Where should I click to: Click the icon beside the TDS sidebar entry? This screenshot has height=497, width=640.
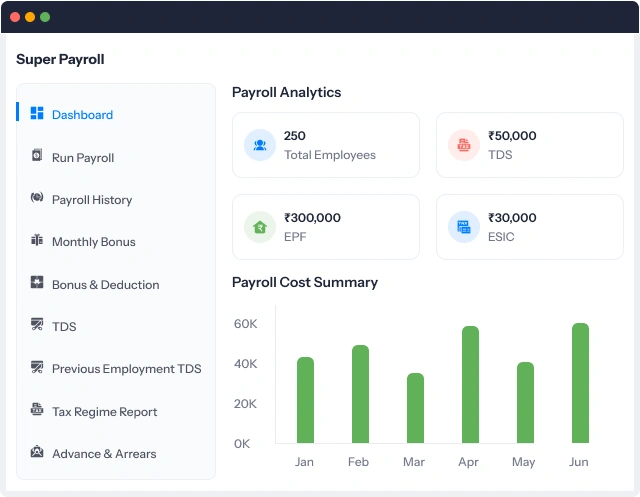coord(37,324)
